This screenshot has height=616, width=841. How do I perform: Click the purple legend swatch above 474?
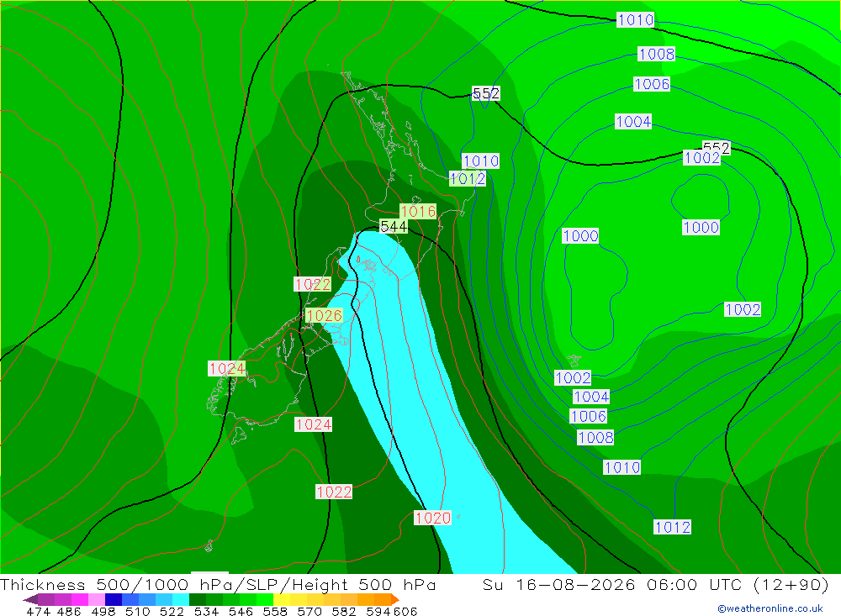click(x=46, y=599)
